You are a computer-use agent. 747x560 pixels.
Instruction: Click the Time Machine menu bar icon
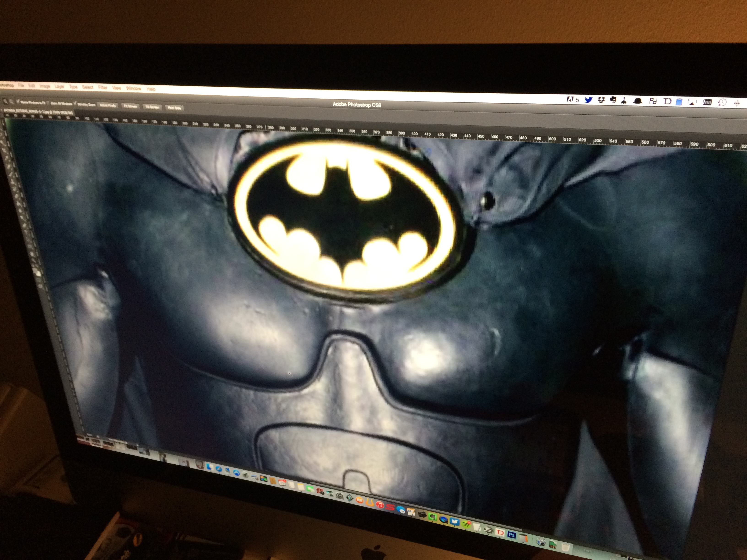click(x=722, y=103)
